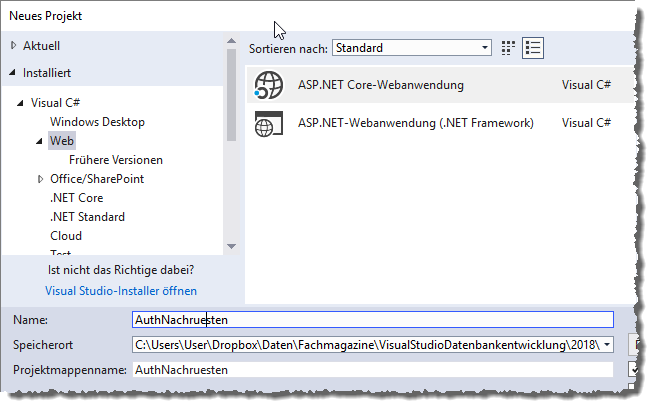655x410 pixels.
Task: Collapse the Installiert section
Action: [x=13, y=73]
